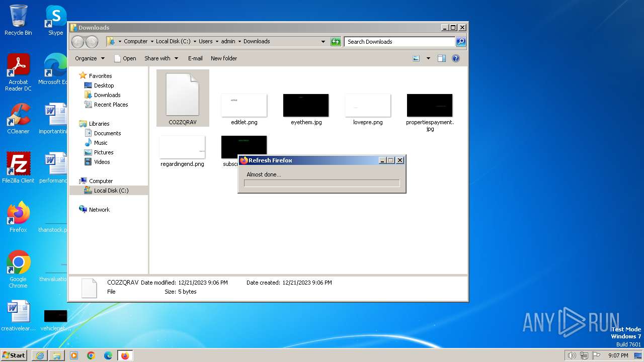644x362 pixels.
Task: Expand the breadcrumb arrow after Computer
Action: 152,42
